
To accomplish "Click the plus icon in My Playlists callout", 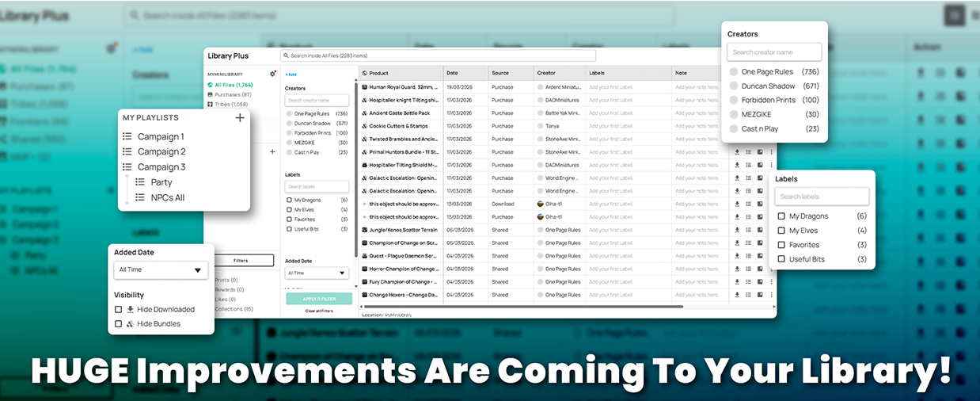I will coord(240,118).
